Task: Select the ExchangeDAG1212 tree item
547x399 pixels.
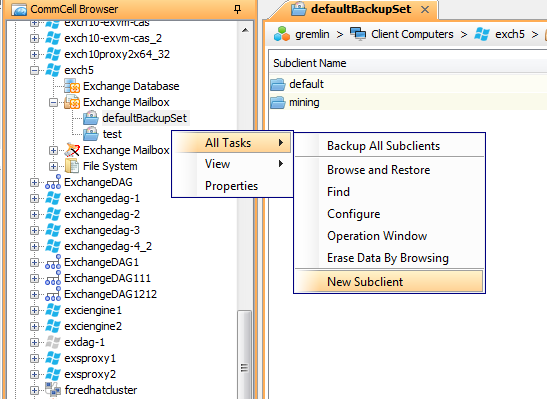Action: pos(110,294)
